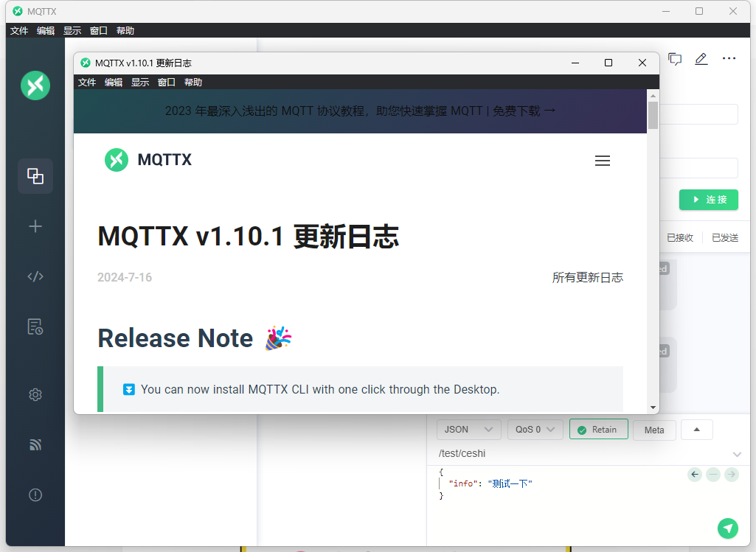Open 所有更新日志 in the changelog window
The width and height of the screenshot is (756, 552).
tap(588, 277)
